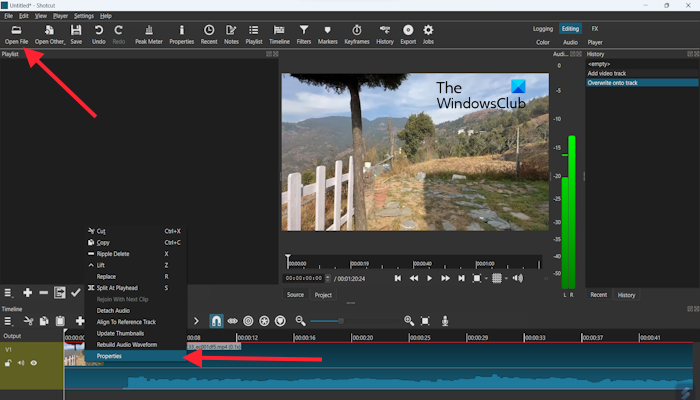
Task: Hide the V1 track eye icon
Action: (33, 363)
